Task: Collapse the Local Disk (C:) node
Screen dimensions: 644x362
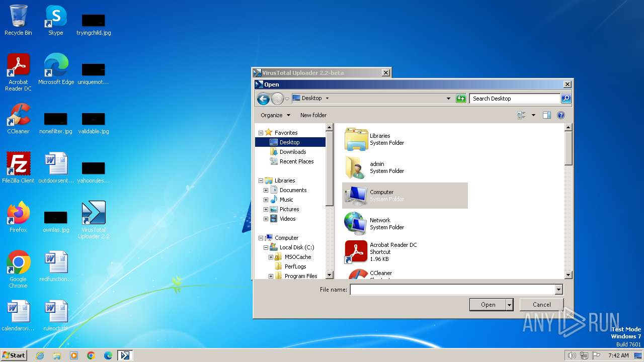Action: pos(266,247)
